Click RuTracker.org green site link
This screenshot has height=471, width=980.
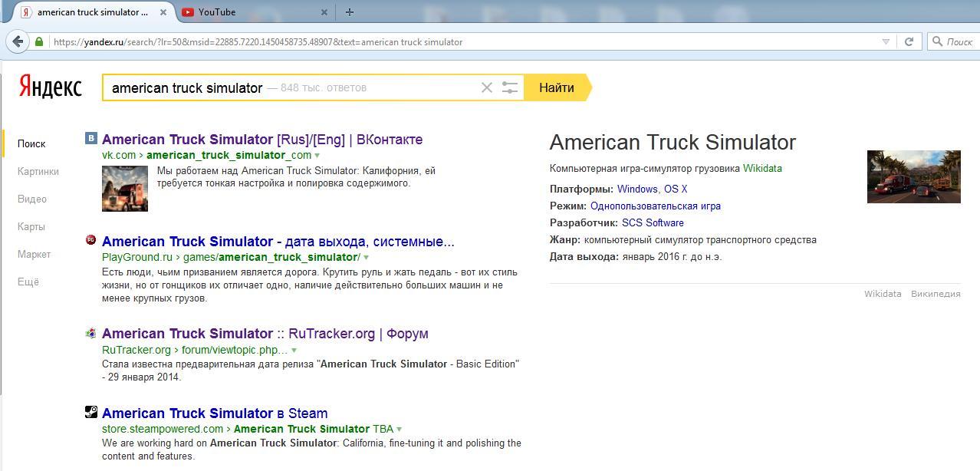pyautogui.click(x=136, y=350)
